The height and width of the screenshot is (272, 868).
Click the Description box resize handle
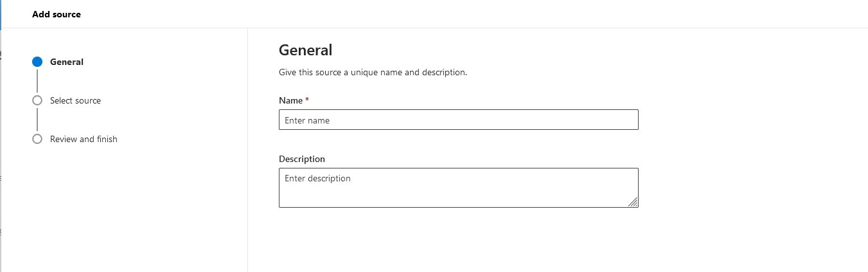point(633,202)
